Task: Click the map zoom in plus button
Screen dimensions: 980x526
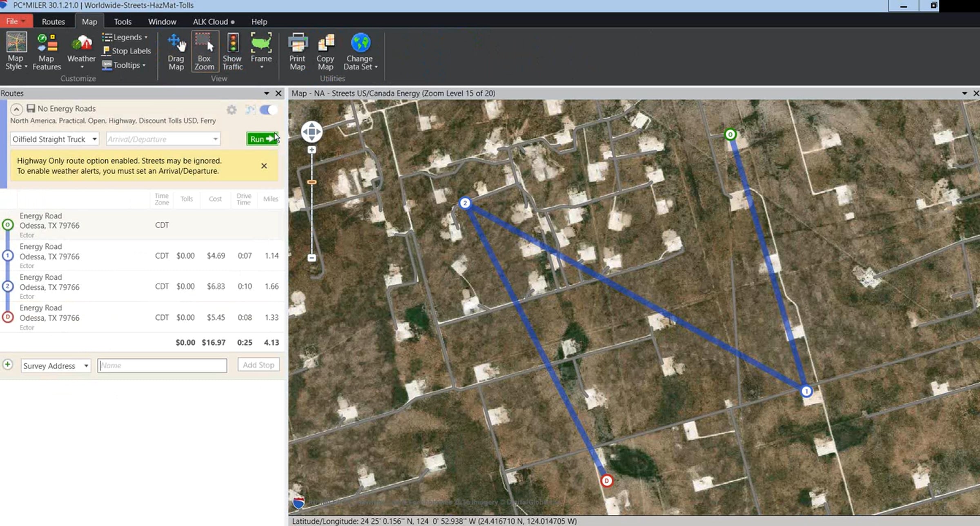Action: [x=312, y=150]
